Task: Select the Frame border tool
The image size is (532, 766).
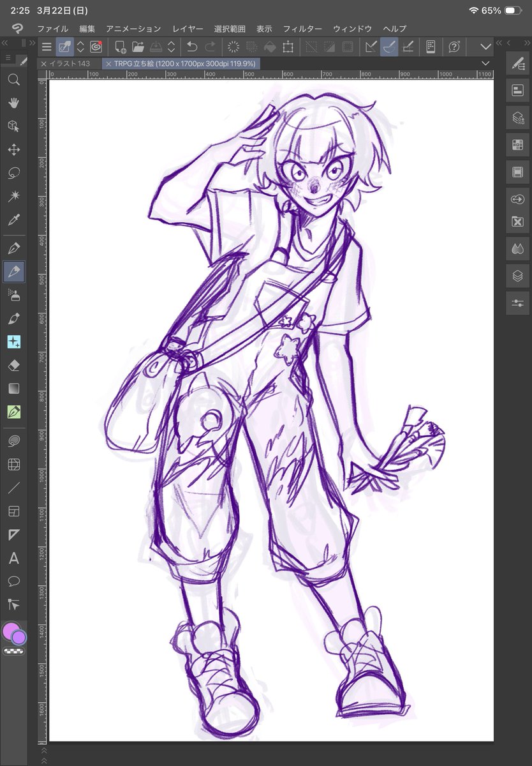Action: click(x=13, y=464)
